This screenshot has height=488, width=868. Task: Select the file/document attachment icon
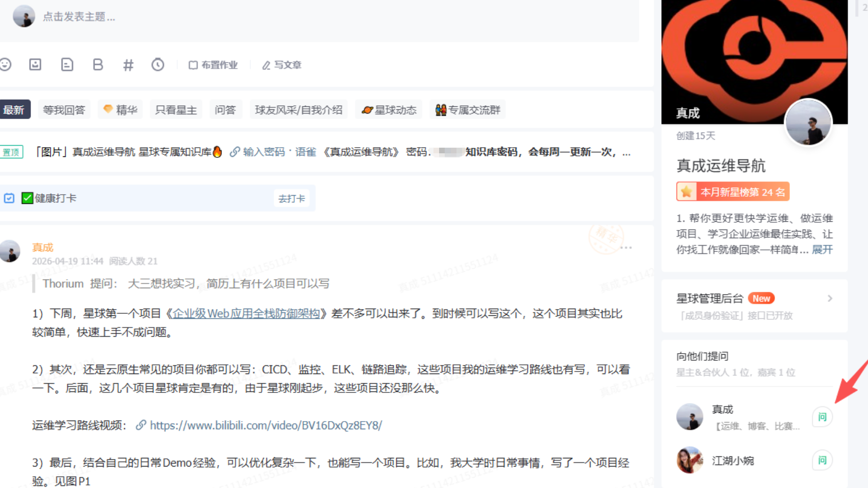[67, 65]
